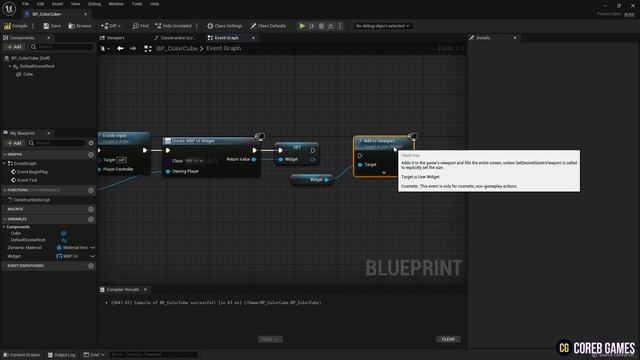Viewport: 640px width, 360px height.
Task: Click the BP_ColorCube breadcrumb link
Action: 177,48
